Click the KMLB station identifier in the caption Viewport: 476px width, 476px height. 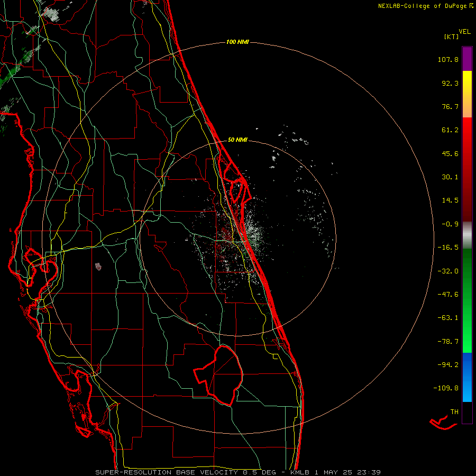[x=300, y=472]
